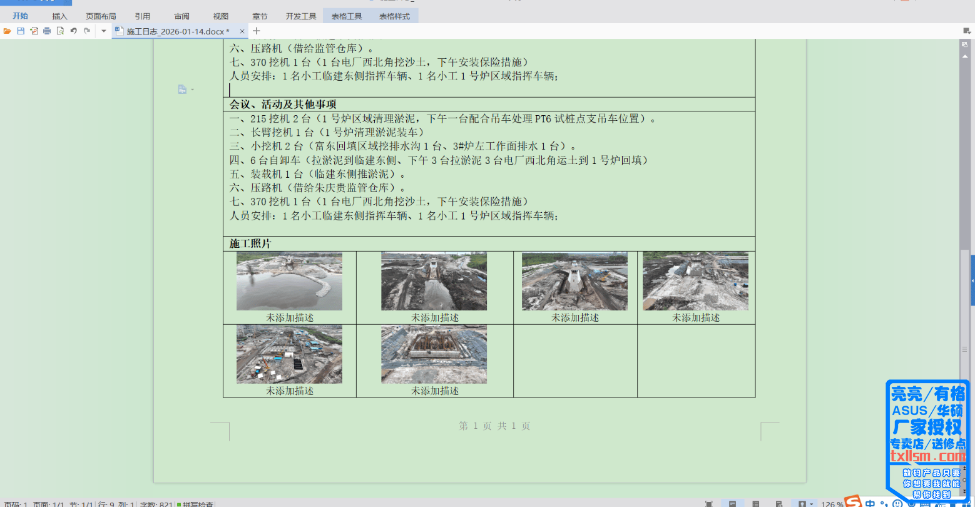Select the first construction photo of flooded pit
This screenshot has height=507, width=980.
point(289,281)
